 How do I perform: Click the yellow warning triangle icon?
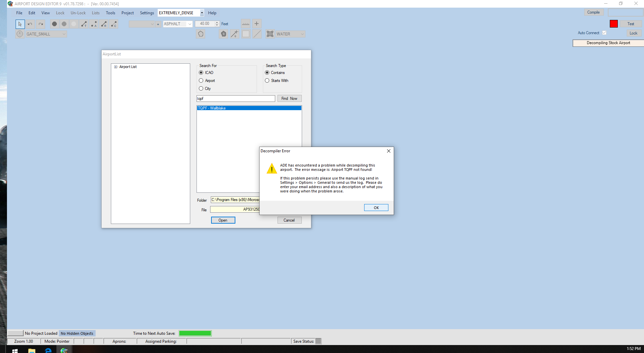click(x=272, y=169)
